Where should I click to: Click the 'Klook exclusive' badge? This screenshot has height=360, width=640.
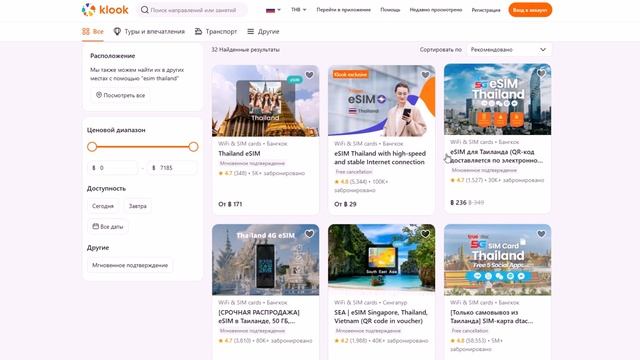[x=351, y=74]
